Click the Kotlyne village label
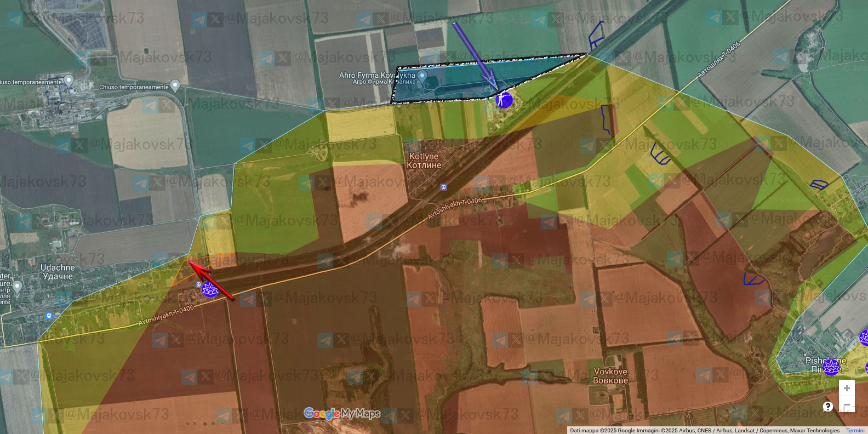 [424, 161]
